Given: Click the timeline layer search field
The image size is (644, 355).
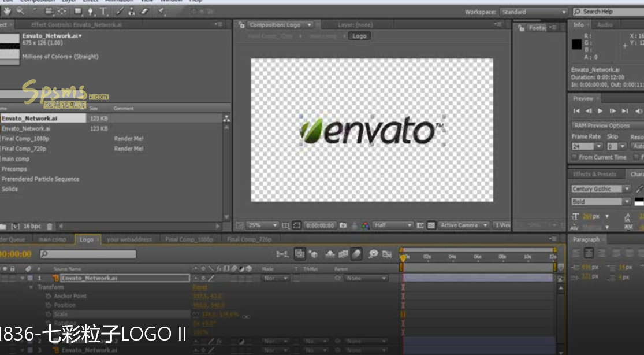Looking at the screenshot, I should pos(88,254).
